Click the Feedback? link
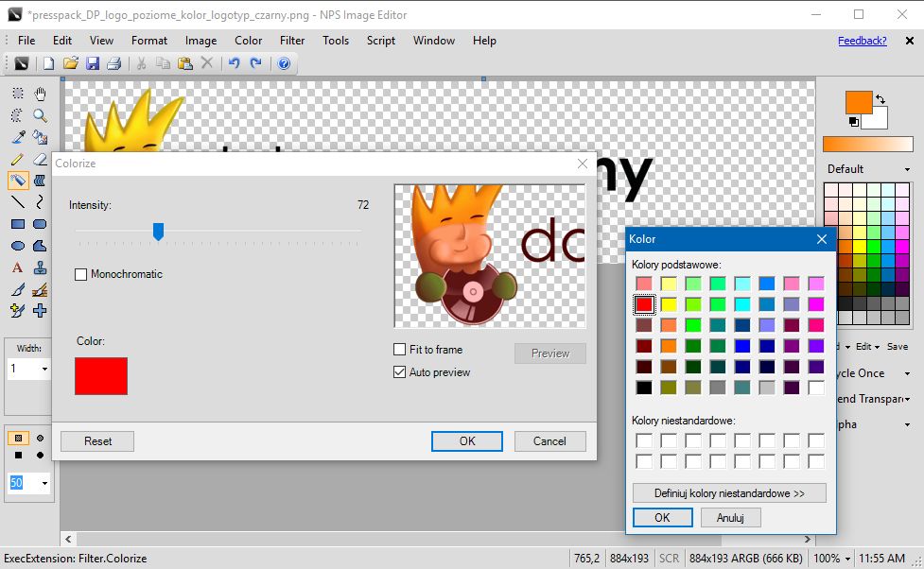This screenshot has height=569, width=924. point(863,41)
